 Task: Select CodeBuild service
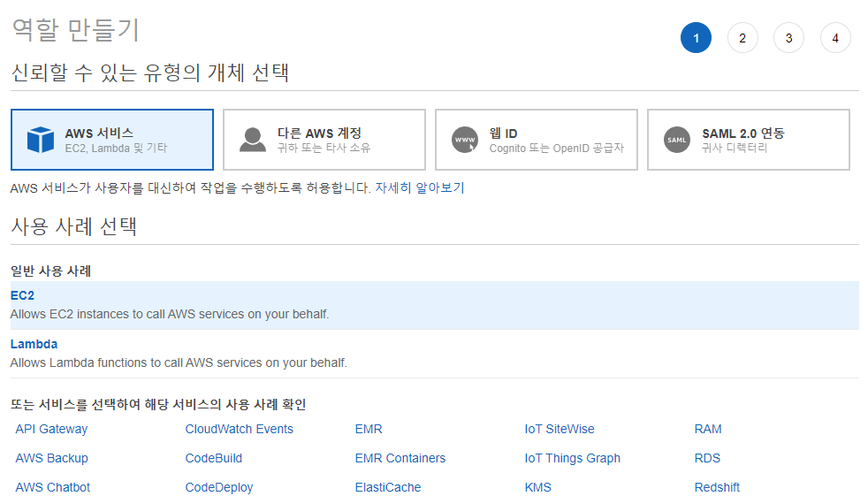pos(214,458)
